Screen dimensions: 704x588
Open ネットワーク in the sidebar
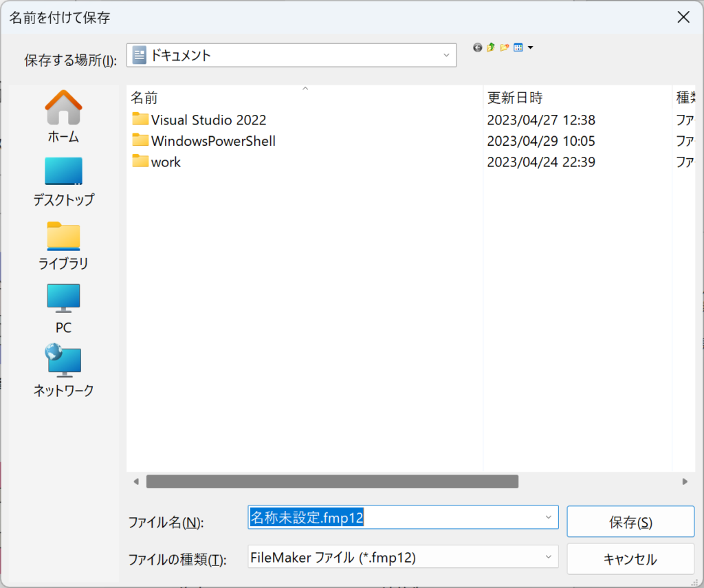63,371
